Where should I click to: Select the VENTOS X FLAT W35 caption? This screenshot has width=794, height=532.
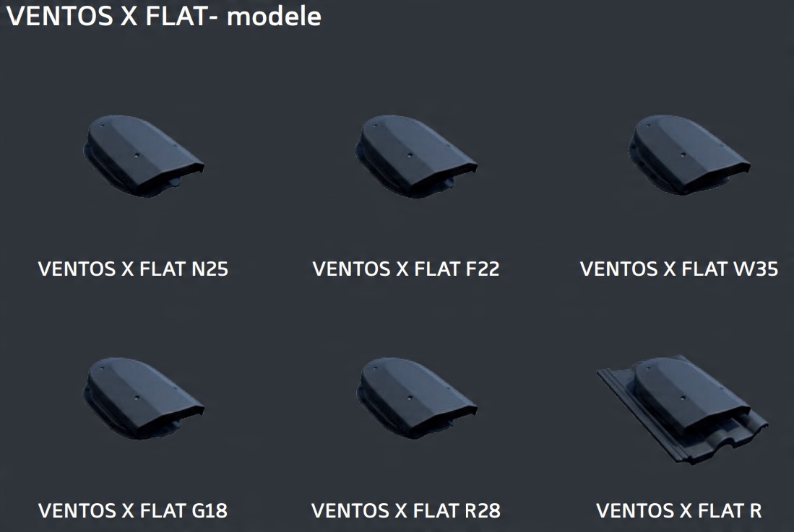coord(679,269)
